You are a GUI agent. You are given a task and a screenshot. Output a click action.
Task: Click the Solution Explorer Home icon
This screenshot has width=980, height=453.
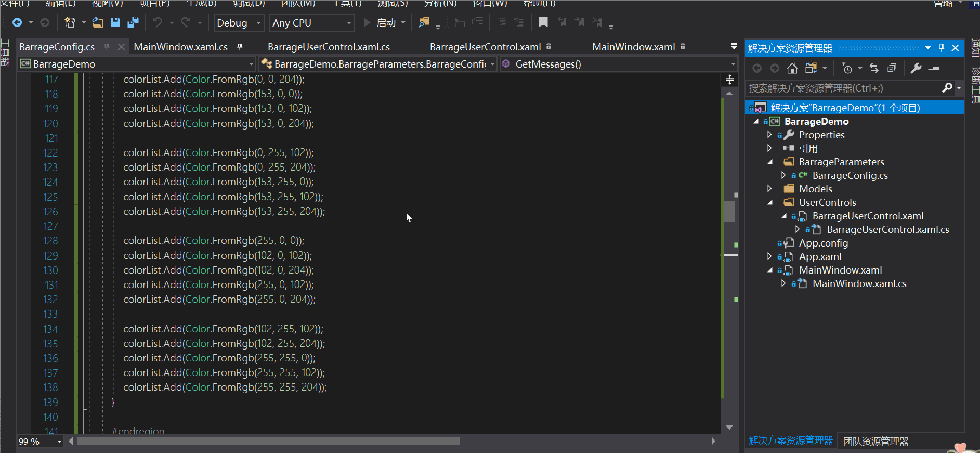(x=792, y=68)
